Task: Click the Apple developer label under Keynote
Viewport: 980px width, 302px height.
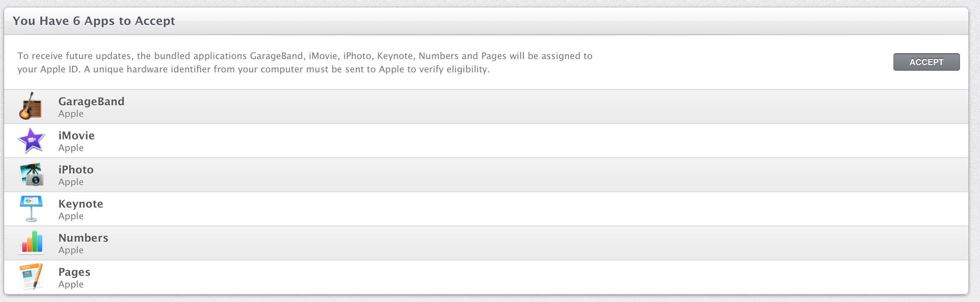Action: click(71, 216)
